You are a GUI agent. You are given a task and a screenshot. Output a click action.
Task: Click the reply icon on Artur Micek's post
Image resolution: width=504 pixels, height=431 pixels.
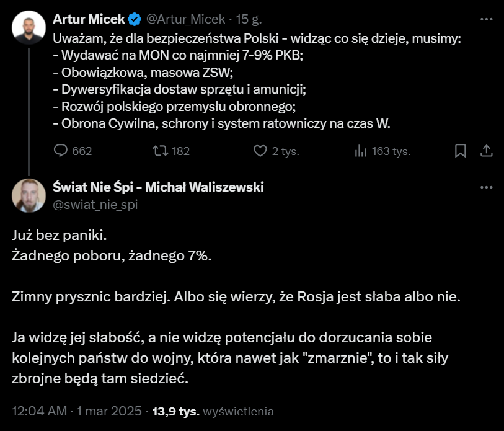(61, 151)
